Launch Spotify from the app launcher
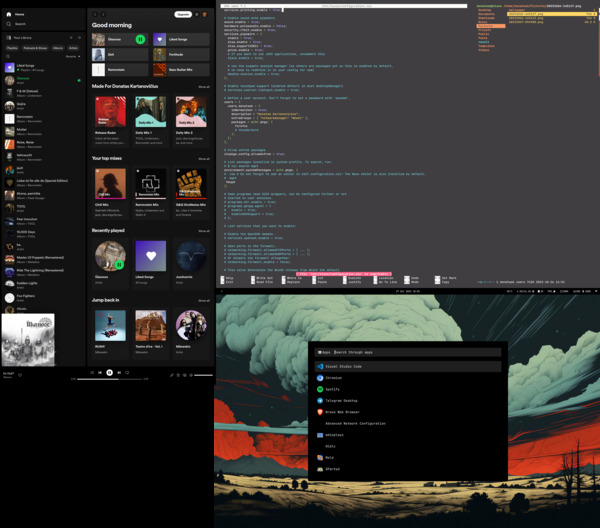Viewport: 600px width, 528px height. (x=408, y=389)
